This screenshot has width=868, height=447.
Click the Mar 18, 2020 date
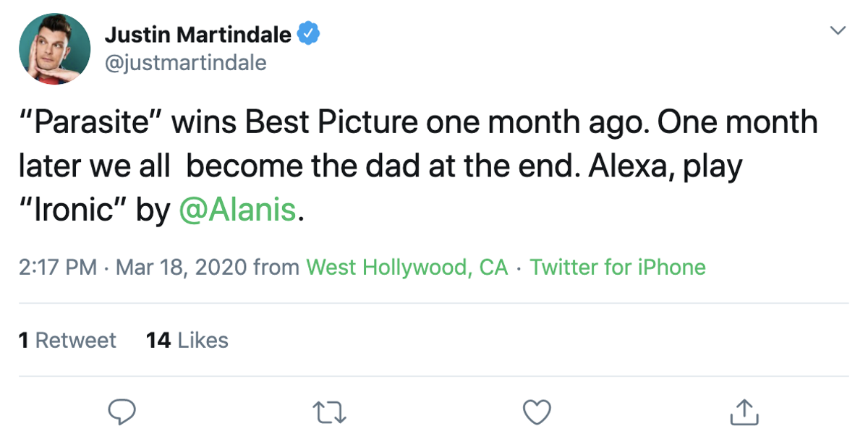coord(181,268)
